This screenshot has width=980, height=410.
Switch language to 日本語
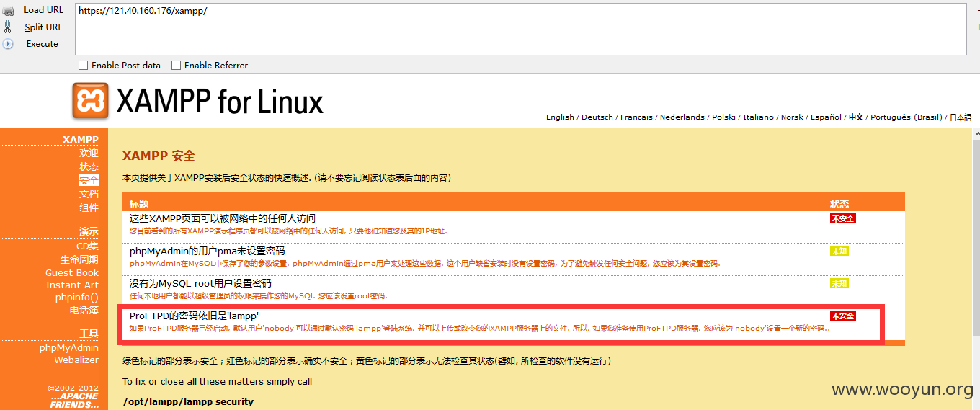(961, 117)
